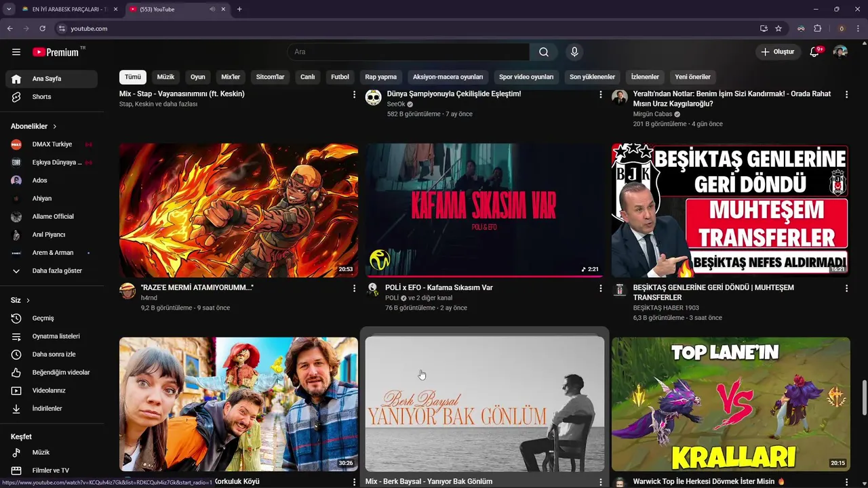Open İndirilenler downloads
Image resolution: width=868 pixels, height=488 pixels.
52,409
